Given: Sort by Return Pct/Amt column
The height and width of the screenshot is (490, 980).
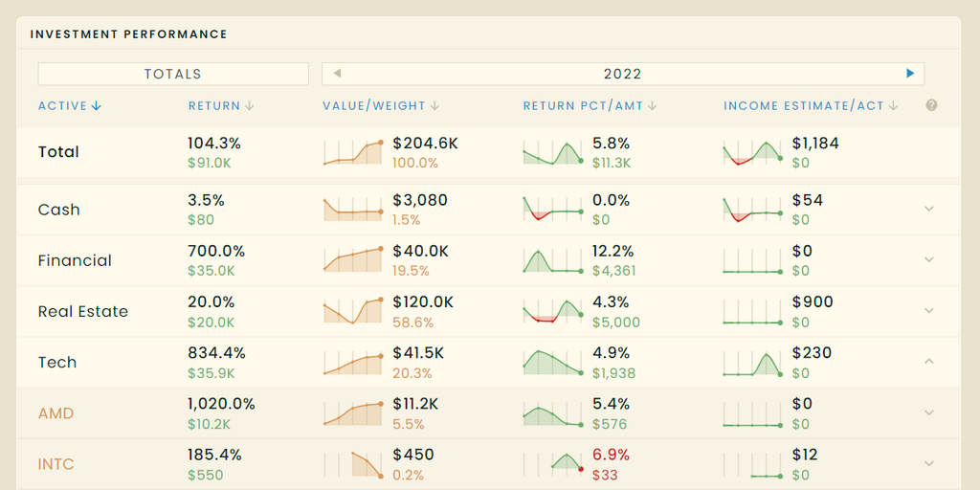Looking at the screenshot, I should (x=590, y=106).
